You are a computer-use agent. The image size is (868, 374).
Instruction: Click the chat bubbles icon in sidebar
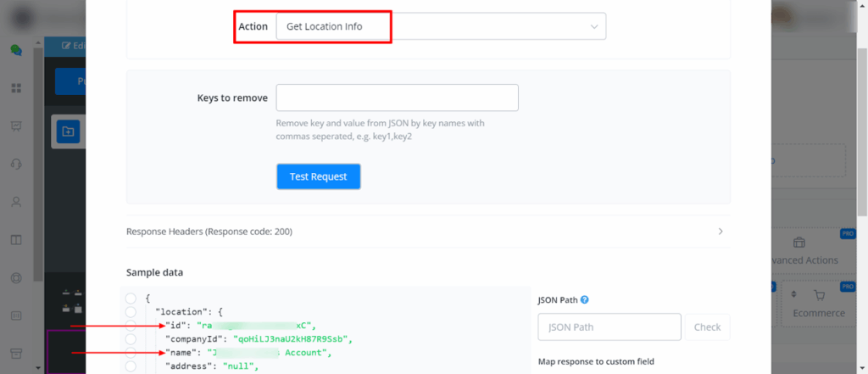click(x=15, y=50)
